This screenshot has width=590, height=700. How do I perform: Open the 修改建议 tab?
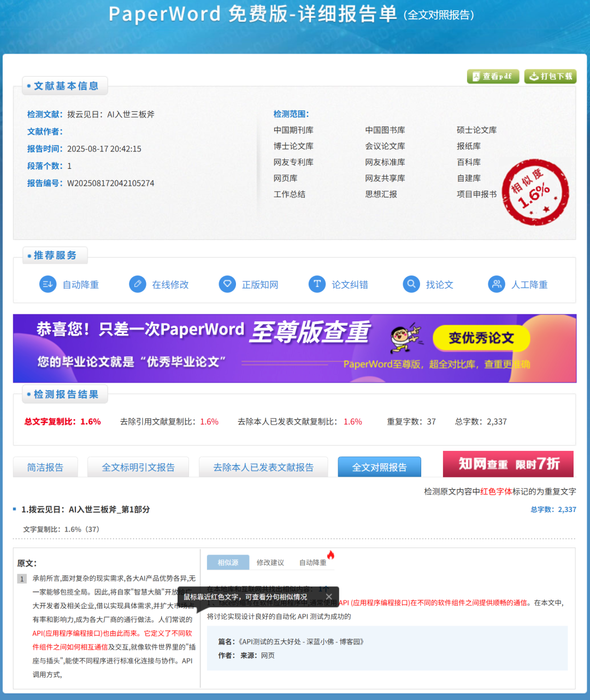click(270, 562)
